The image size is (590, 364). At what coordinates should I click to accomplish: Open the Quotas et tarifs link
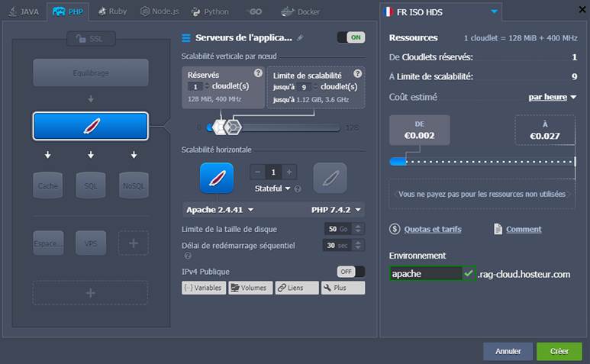click(x=431, y=229)
